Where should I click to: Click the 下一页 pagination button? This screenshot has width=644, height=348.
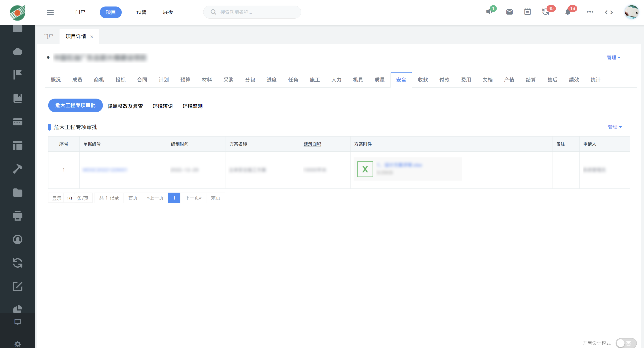193,198
